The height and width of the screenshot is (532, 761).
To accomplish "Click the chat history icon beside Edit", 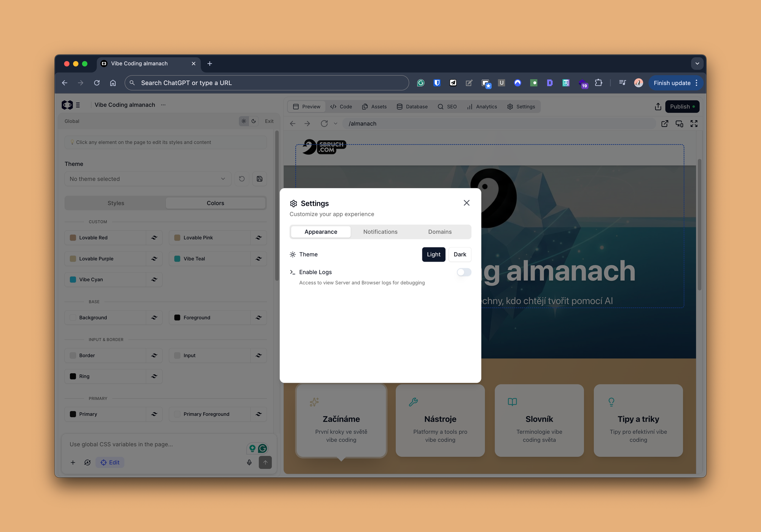I will point(88,462).
